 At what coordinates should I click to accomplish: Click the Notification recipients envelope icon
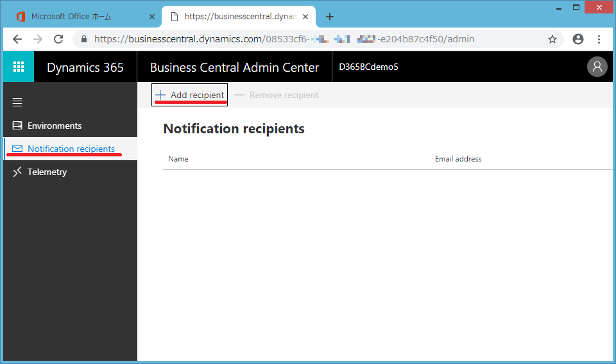click(x=17, y=149)
